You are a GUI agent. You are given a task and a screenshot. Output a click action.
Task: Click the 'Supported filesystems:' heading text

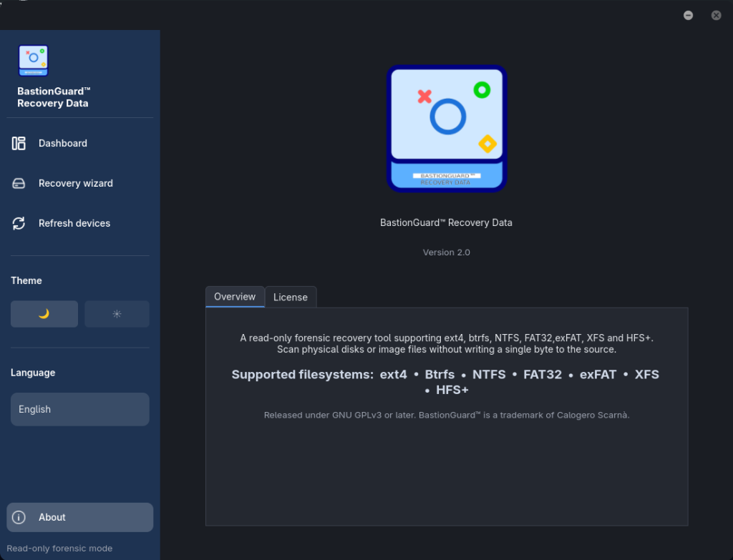click(303, 375)
